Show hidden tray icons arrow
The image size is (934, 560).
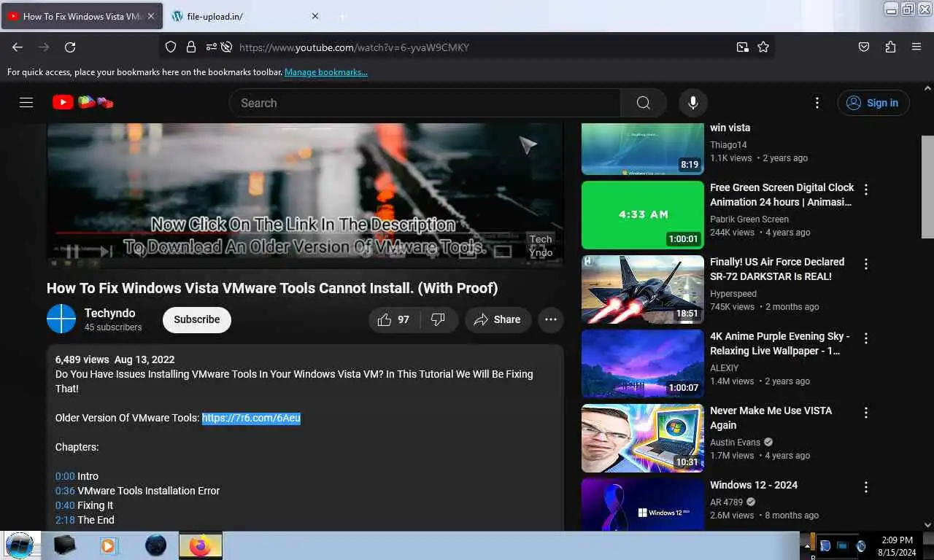click(807, 545)
